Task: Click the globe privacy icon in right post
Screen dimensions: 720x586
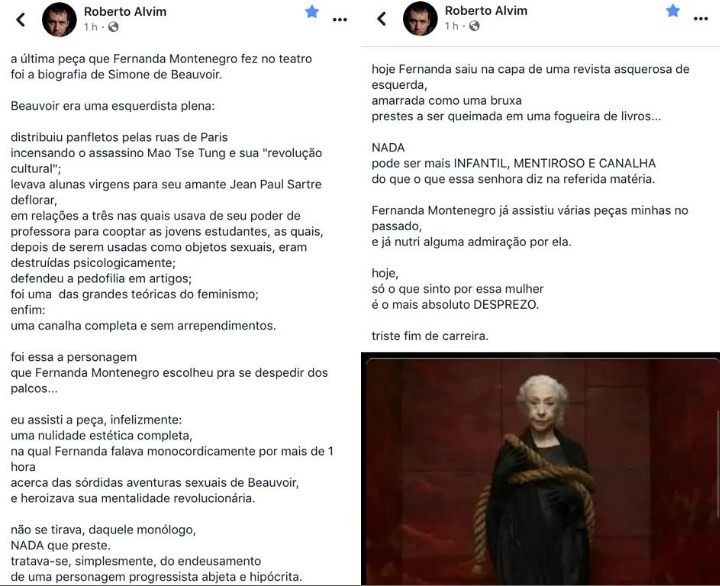Action: tap(474, 26)
